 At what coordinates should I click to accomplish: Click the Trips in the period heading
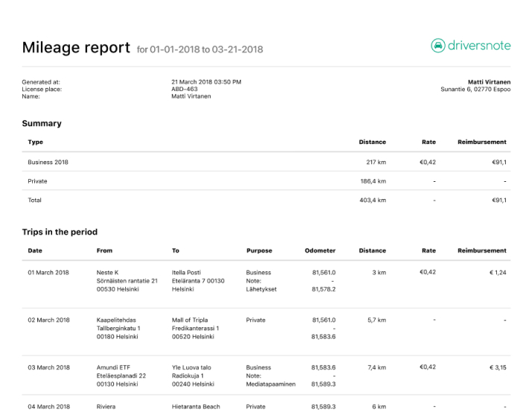pyautogui.click(x=60, y=232)
